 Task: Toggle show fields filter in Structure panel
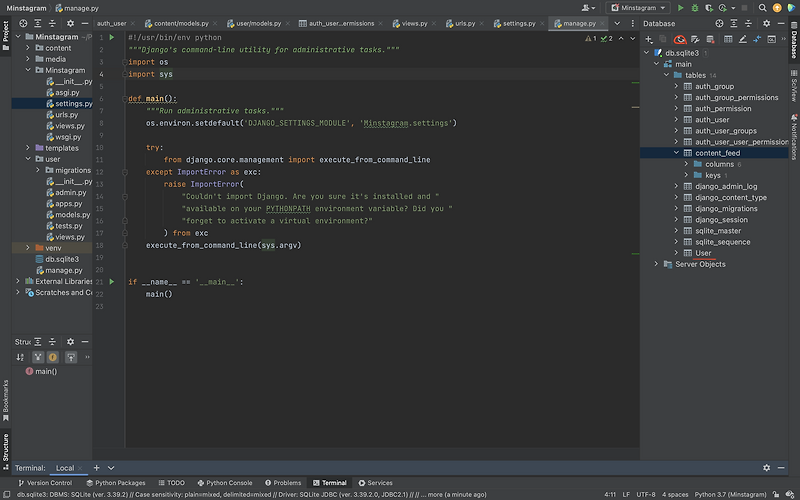pos(53,356)
